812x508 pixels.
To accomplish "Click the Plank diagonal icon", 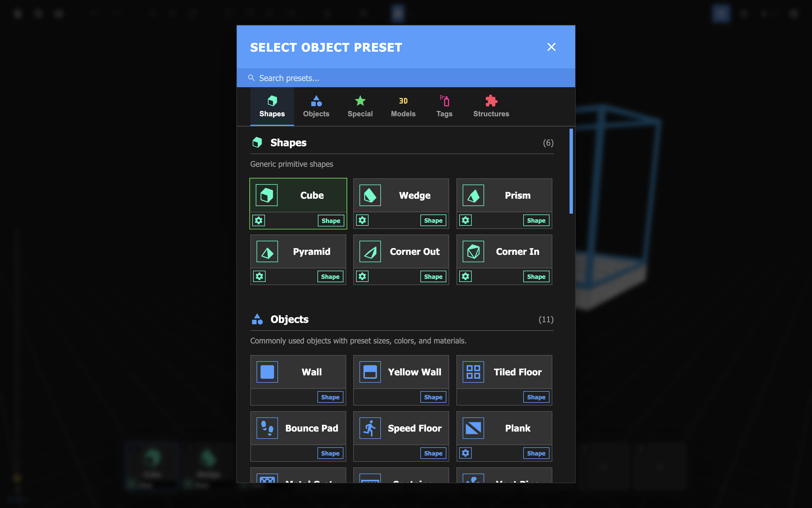I will [473, 428].
